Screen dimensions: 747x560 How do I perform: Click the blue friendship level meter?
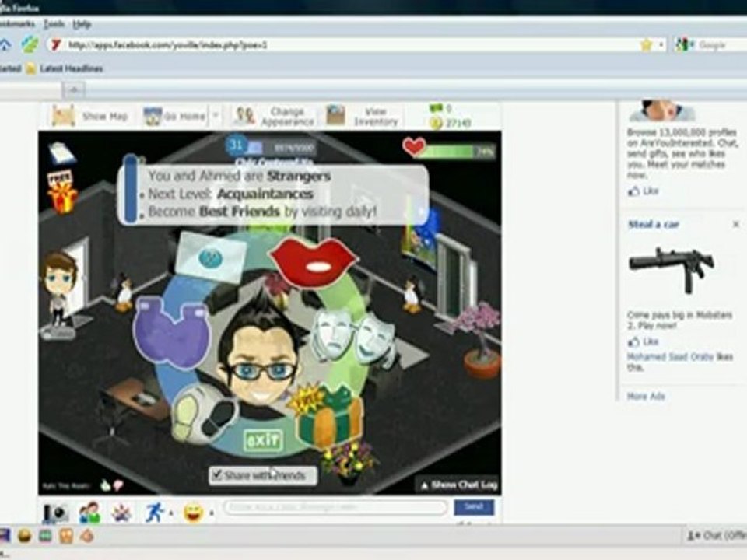tap(130, 188)
